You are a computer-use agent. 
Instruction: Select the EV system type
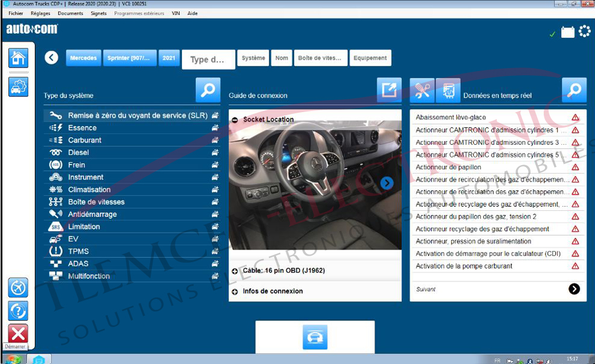coord(132,239)
